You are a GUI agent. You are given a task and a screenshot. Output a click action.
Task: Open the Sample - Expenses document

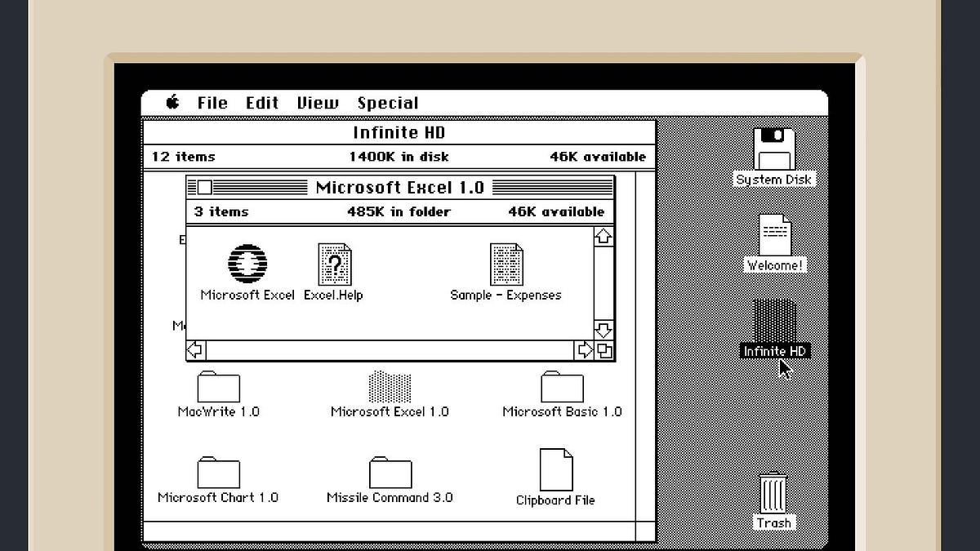pos(506,263)
